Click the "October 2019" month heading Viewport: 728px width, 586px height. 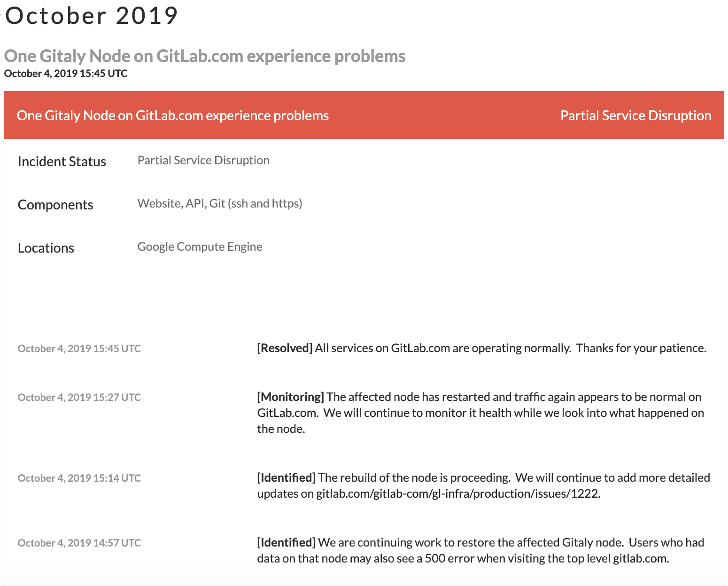click(92, 16)
